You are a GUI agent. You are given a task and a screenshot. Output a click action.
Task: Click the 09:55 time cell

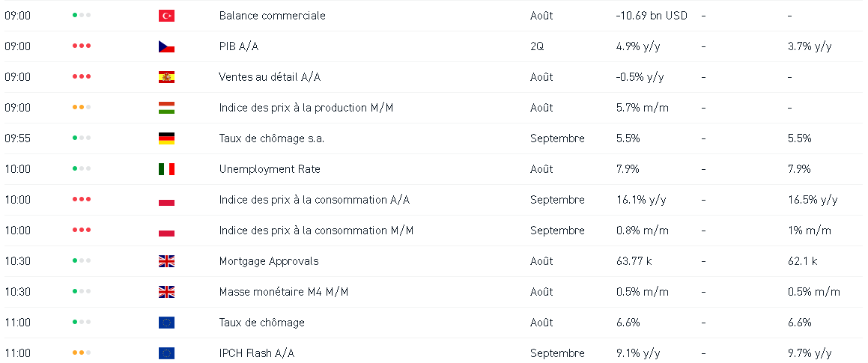click(x=18, y=138)
